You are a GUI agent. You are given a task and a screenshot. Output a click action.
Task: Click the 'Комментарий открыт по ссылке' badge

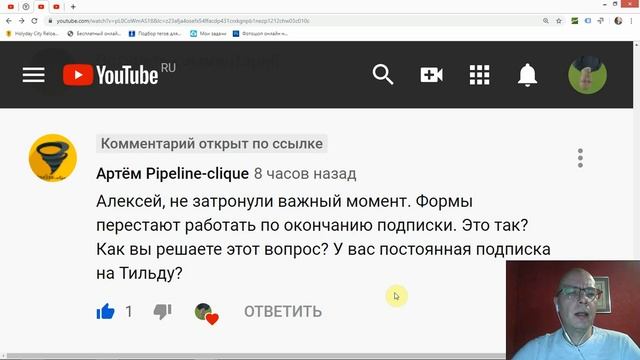(x=211, y=144)
